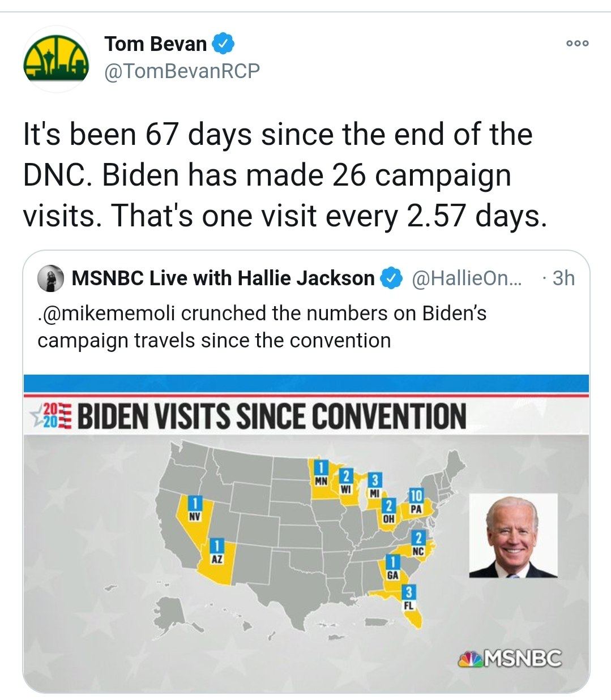Click the Biden Visits Since Convention headline
The height and width of the screenshot is (700, 611).
point(271,416)
